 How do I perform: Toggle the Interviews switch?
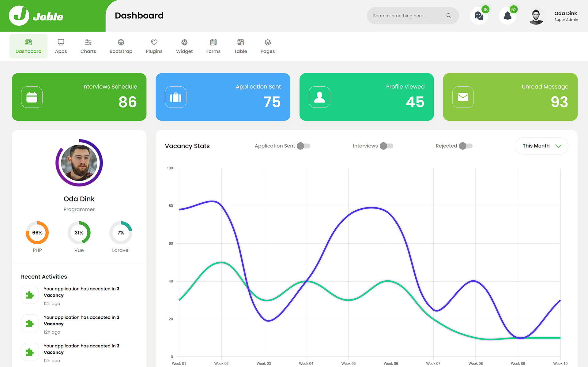386,146
